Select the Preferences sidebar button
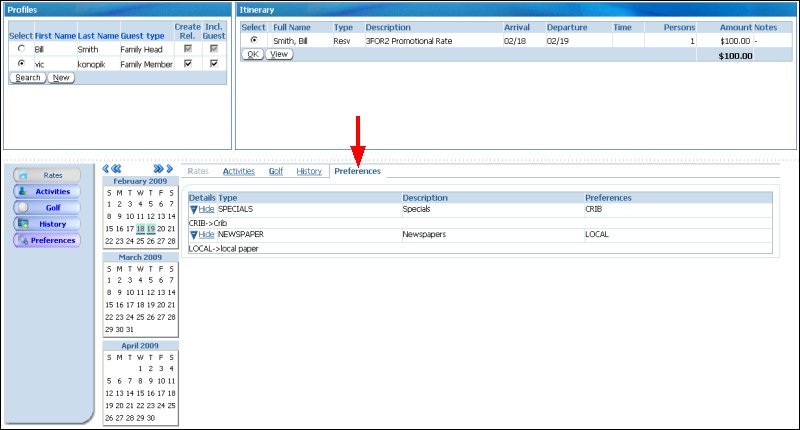 52,240
